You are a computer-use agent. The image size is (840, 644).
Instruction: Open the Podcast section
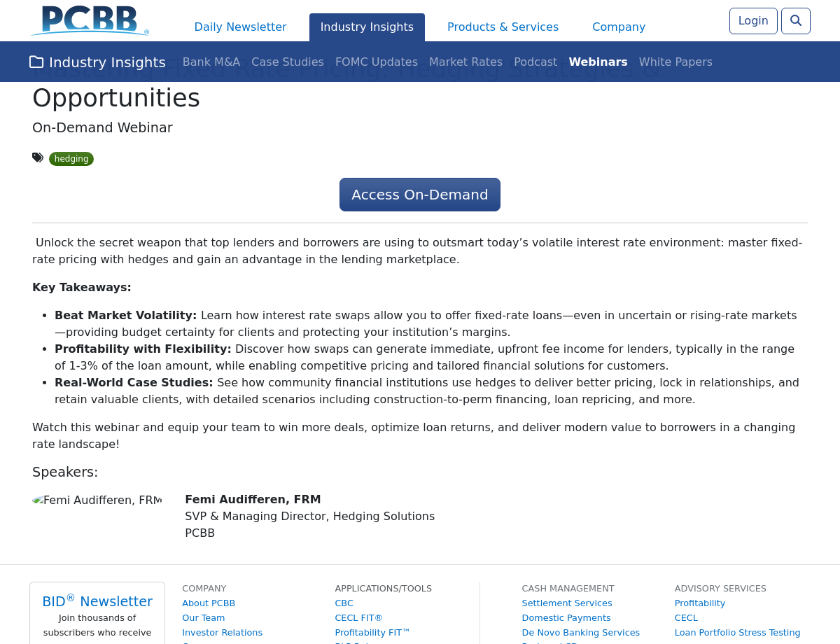(535, 62)
